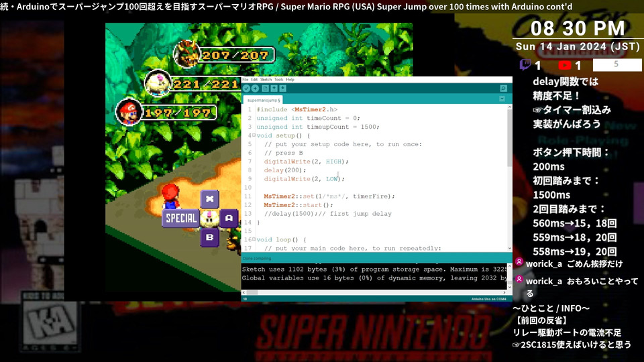Click the console horizontal scrollbar thumb
Image resolution: width=644 pixels, height=362 pixels.
[x=252, y=293]
